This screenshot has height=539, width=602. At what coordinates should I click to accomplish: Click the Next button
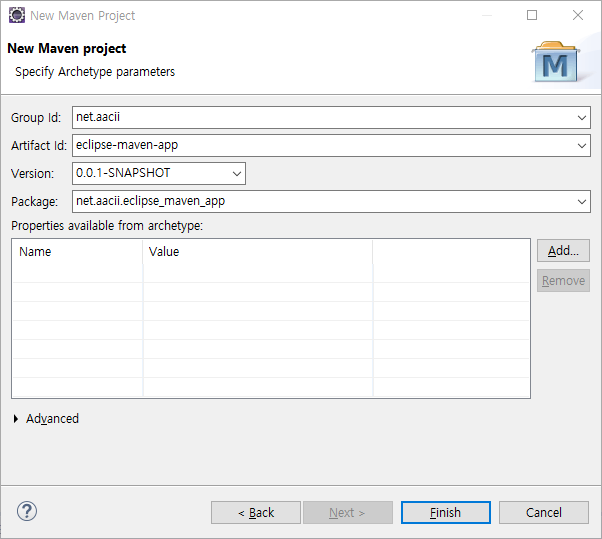tap(348, 513)
